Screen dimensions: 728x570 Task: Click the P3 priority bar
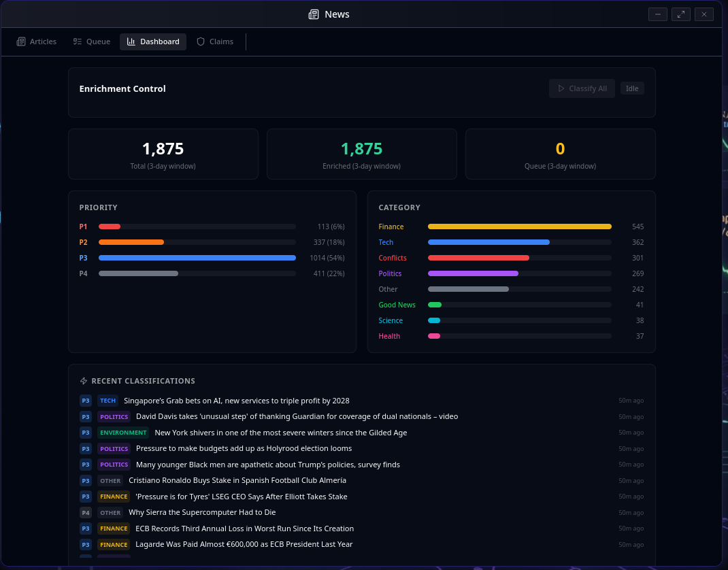(197, 258)
